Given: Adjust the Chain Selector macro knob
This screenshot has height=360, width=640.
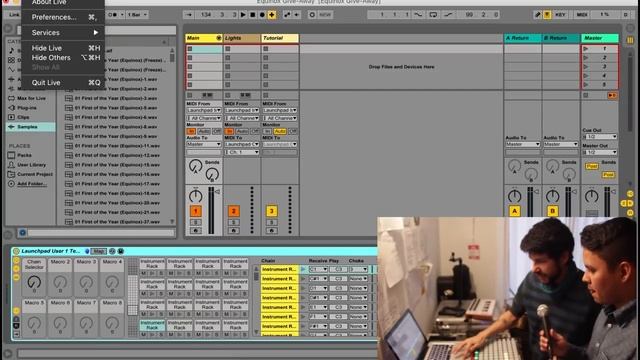Looking at the screenshot, I should [x=34, y=282].
